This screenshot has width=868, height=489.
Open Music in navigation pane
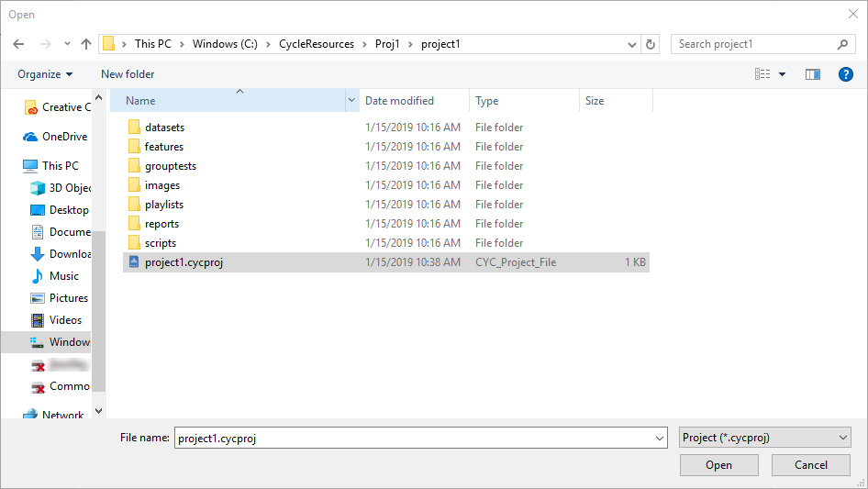coord(55,276)
